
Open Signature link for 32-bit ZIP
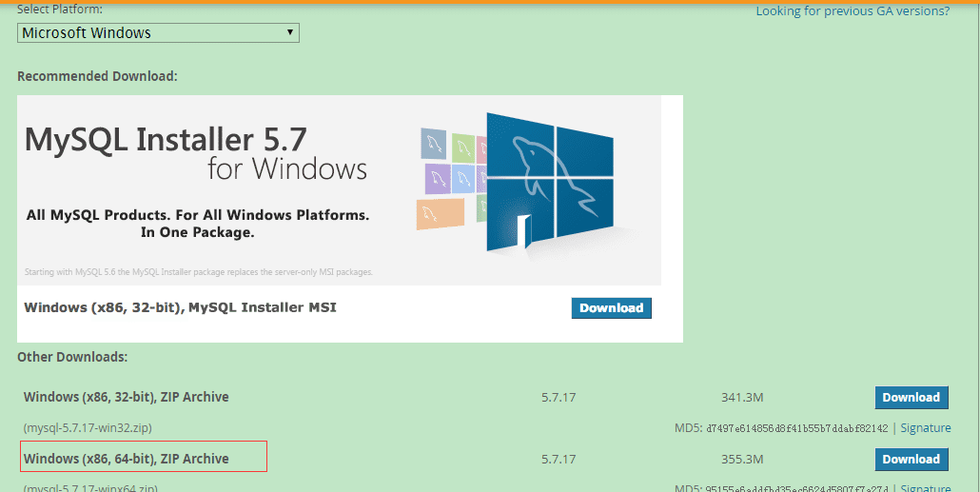[x=926, y=428]
